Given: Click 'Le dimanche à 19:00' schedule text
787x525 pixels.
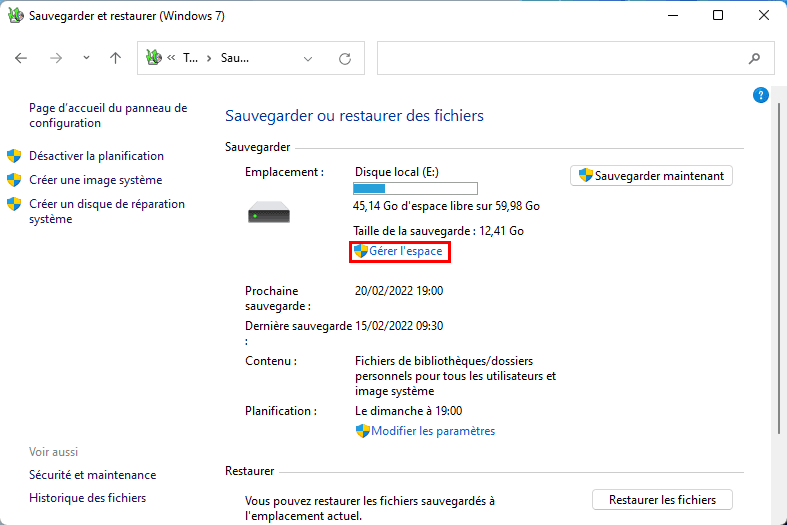Looking at the screenshot, I should tap(408, 411).
